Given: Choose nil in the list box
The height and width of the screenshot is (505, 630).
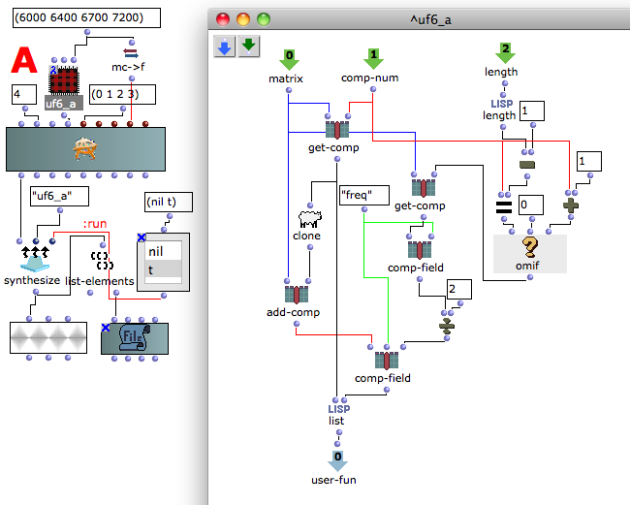Looking at the screenshot, I should click(163, 251).
